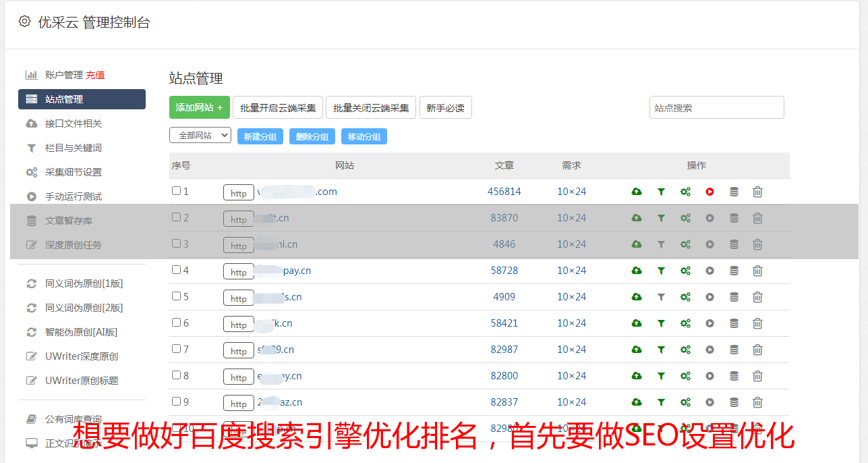This screenshot has height=463, width=868.
Task: Click the play icon in row 4
Action: 710,271
